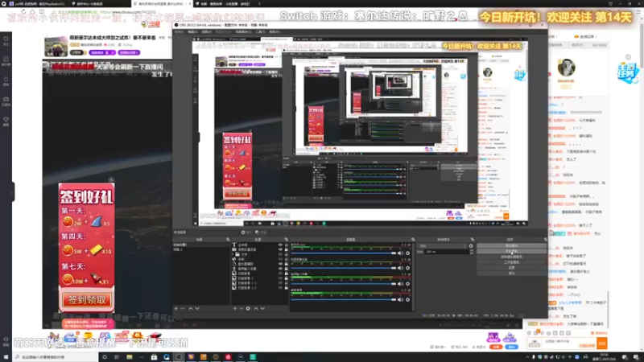Open first mixer channel gear settings

tap(408, 253)
